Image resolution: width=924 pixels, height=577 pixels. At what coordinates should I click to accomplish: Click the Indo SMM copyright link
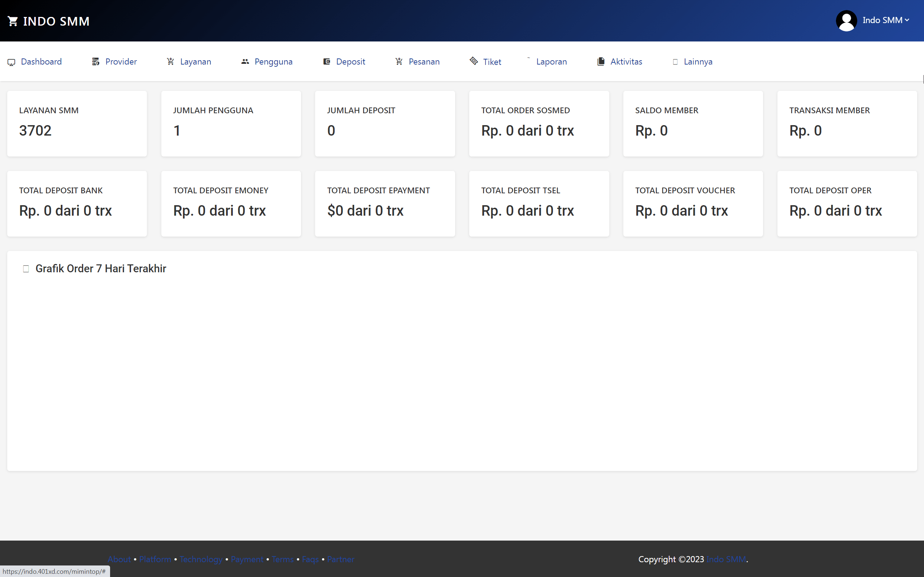(725, 559)
